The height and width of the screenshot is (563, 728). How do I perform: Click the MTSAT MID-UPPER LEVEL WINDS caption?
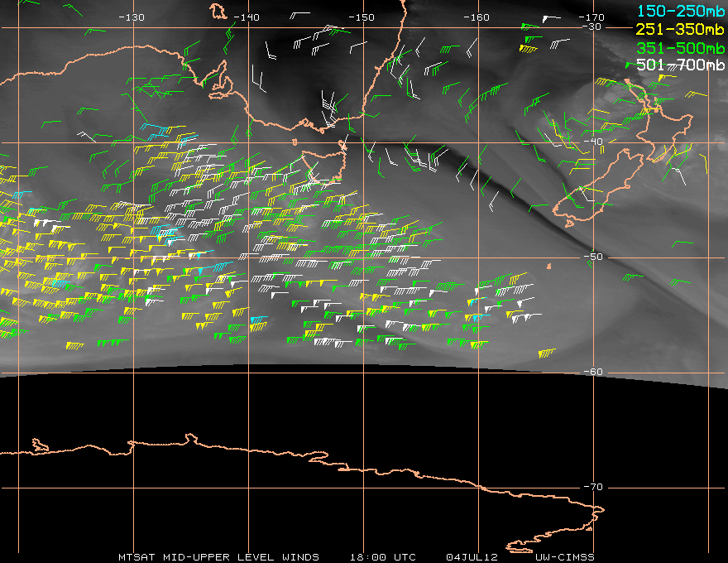pyautogui.click(x=218, y=557)
